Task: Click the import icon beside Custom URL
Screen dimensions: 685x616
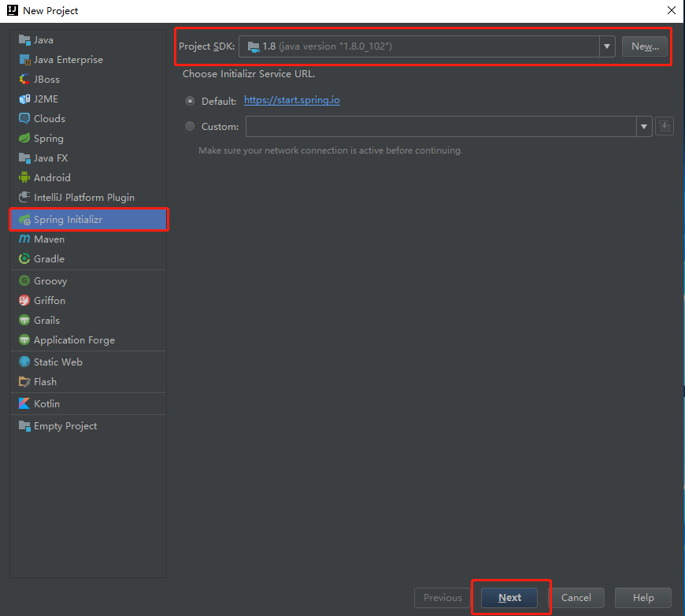Action: (665, 126)
